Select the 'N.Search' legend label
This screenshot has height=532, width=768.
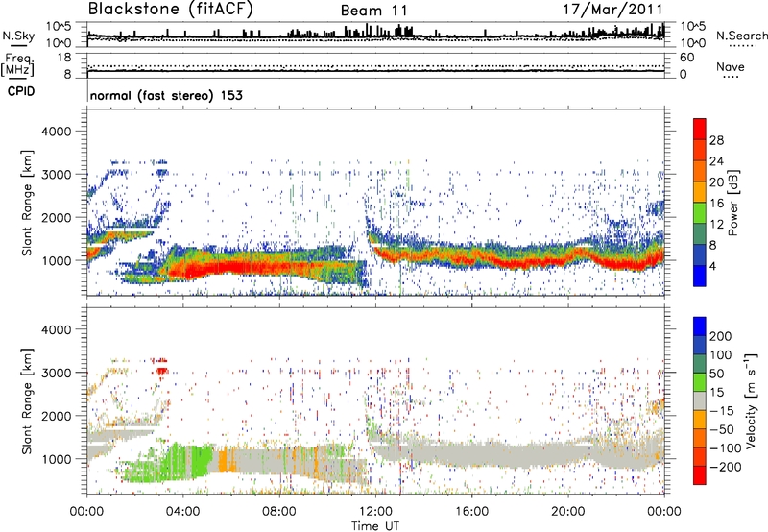pyautogui.click(x=741, y=36)
